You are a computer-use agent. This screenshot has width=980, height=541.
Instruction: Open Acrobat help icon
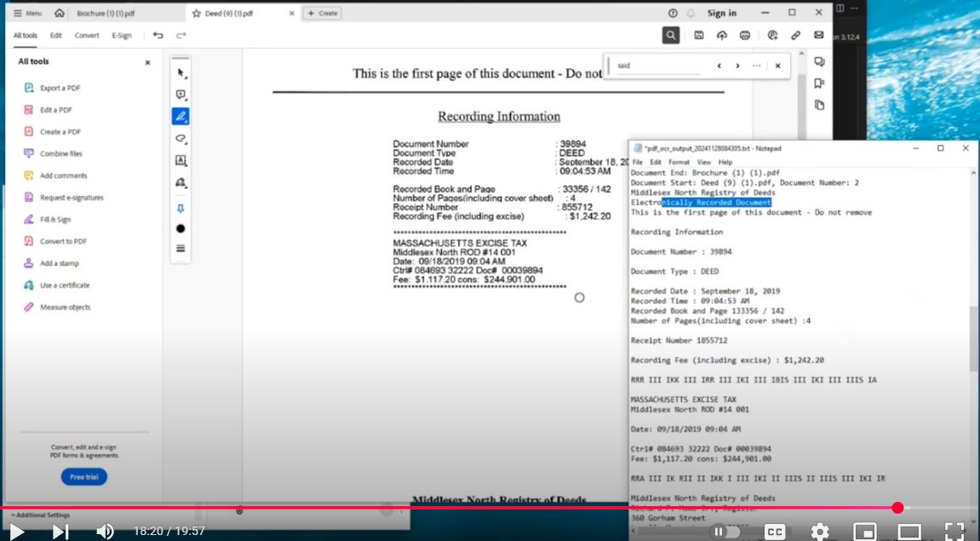pyautogui.click(x=673, y=13)
